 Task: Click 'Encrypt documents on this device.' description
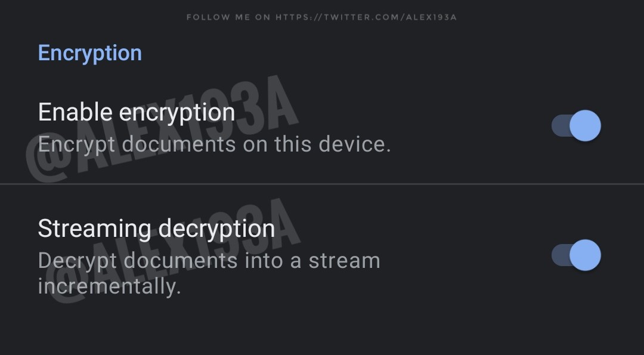pos(215,144)
